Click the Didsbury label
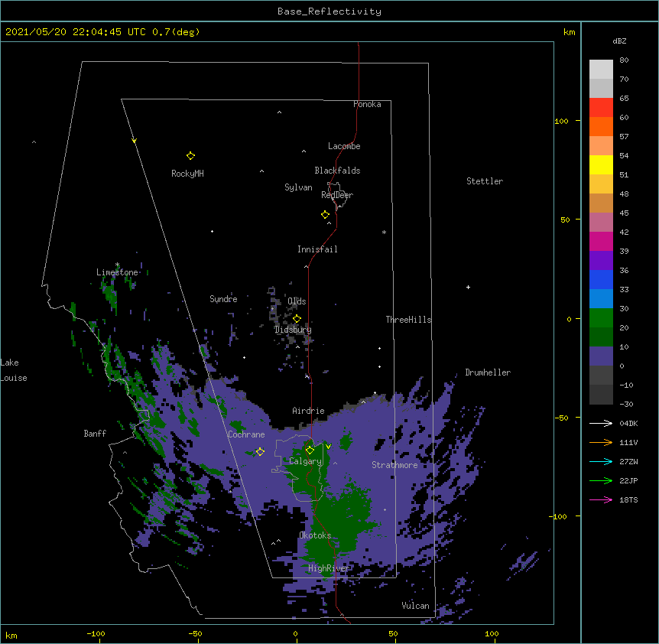The height and width of the screenshot is (644, 659). click(x=293, y=330)
